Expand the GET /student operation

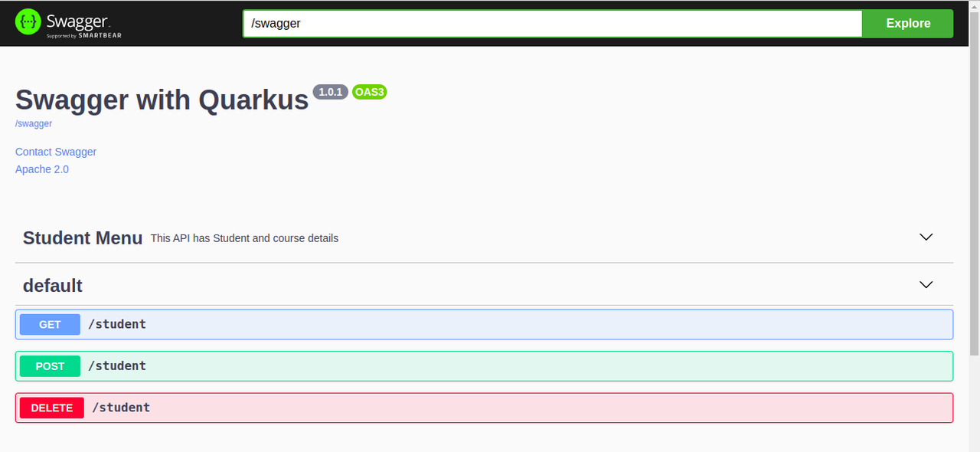484,324
